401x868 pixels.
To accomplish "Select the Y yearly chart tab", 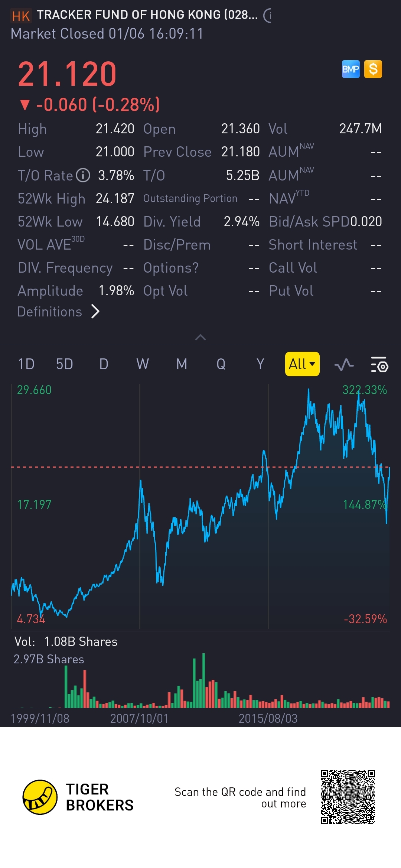I will point(260,364).
